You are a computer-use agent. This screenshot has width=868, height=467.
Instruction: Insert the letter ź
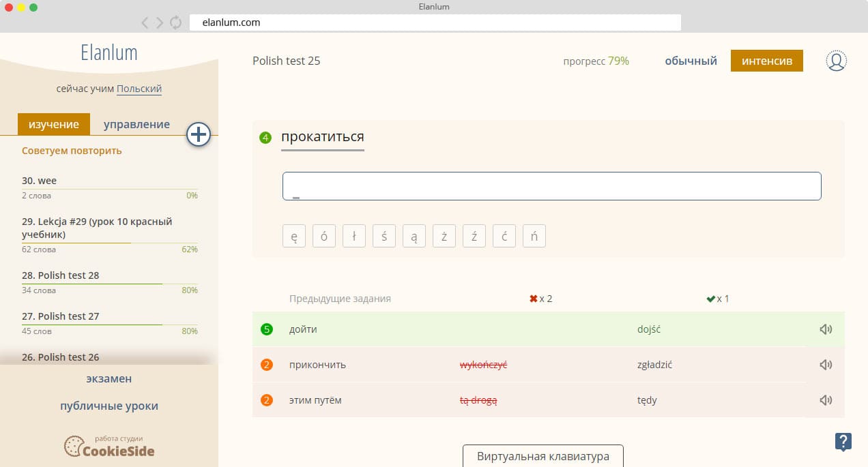pyautogui.click(x=474, y=236)
